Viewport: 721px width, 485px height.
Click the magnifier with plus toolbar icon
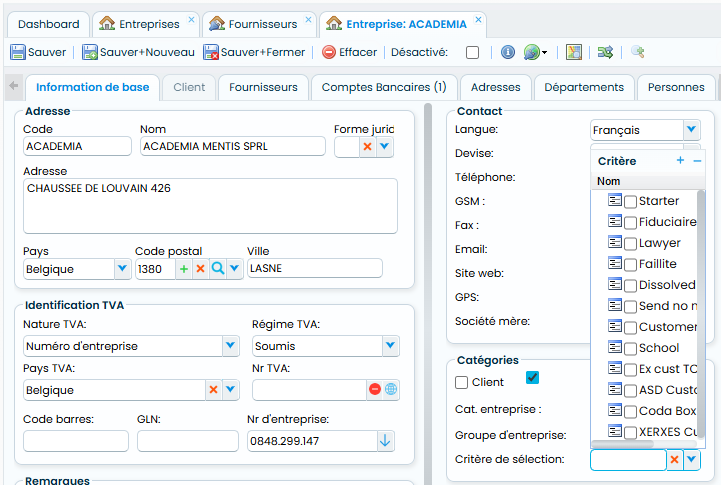click(x=638, y=52)
